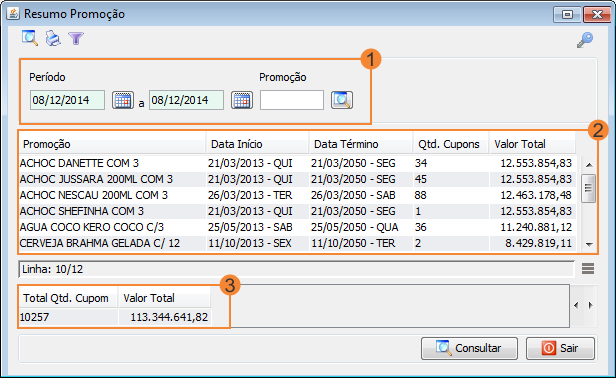Screen dimensions: 616x378
Task: Click the 25/05/2013 - SAB start date cell
Action: (x=257, y=227)
